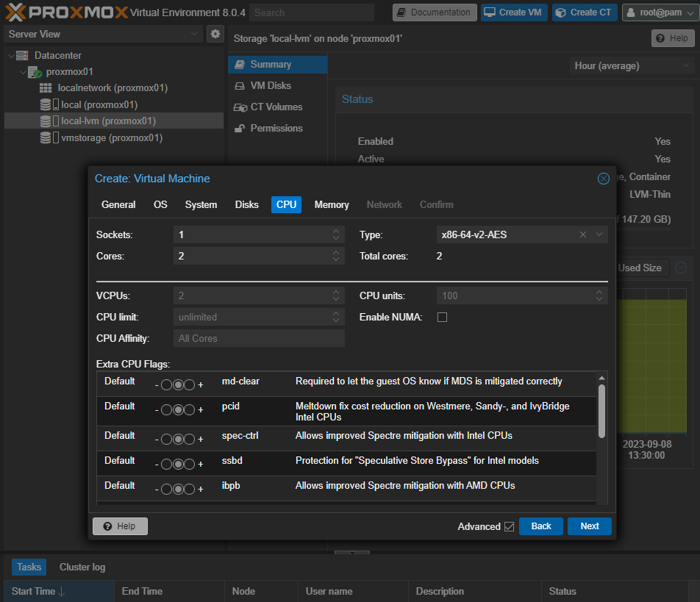Screen dimensions: 700x602
Task: Click the Create CT button
Action: pos(585,12)
